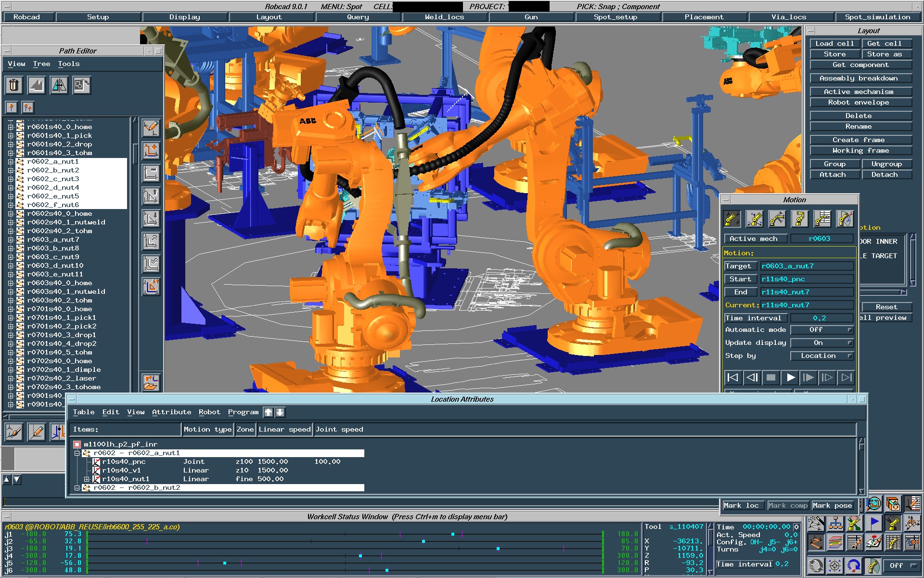Click the Mark pose button
This screenshot has width=924, height=578.
(833, 506)
